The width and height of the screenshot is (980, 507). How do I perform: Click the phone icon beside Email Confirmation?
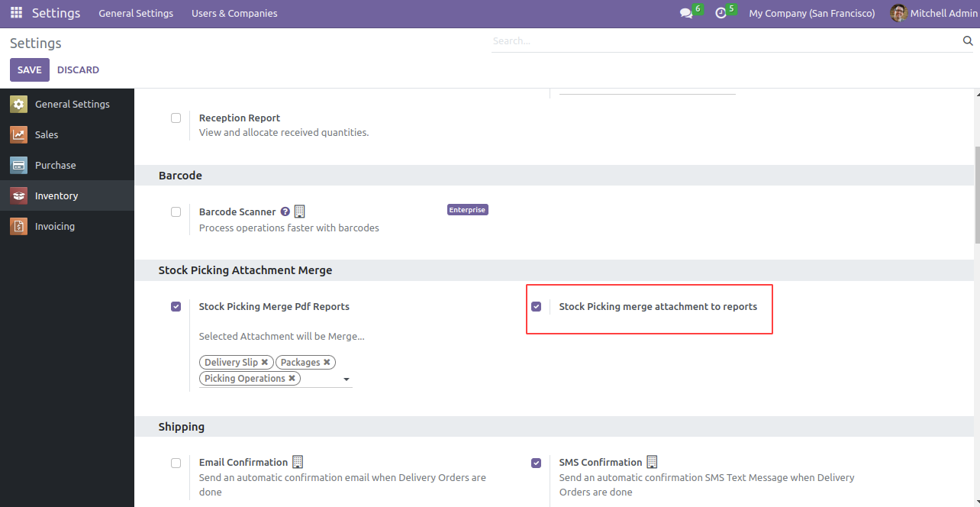click(x=297, y=461)
